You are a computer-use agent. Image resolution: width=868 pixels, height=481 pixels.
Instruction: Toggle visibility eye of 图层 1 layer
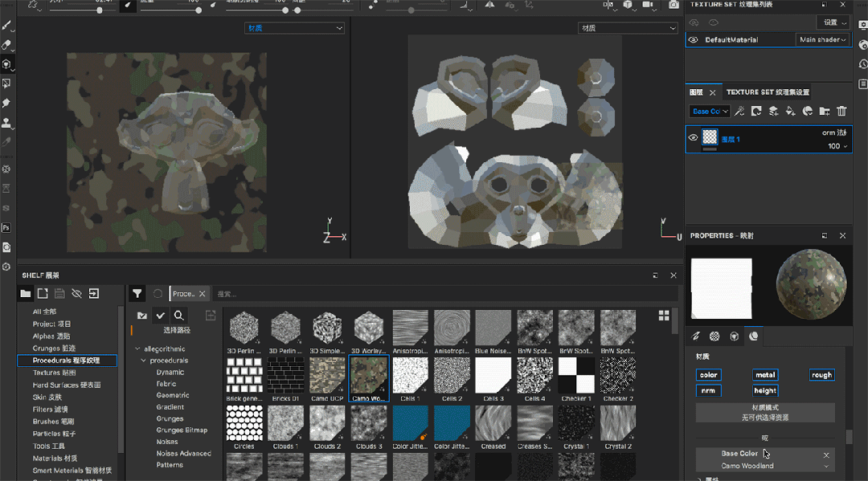tap(693, 137)
